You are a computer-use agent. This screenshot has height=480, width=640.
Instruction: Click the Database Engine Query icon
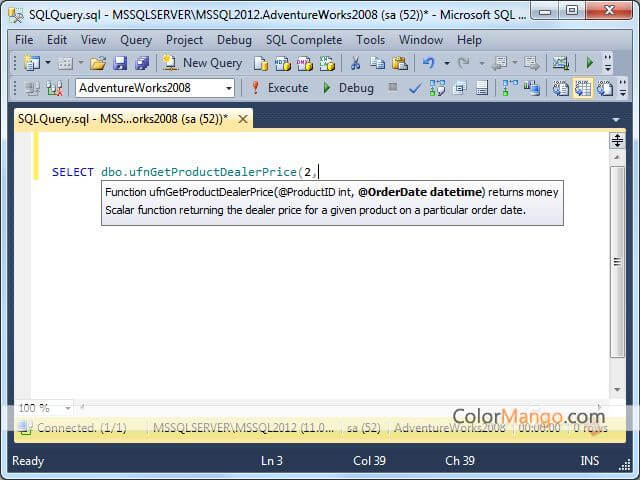(260, 63)
